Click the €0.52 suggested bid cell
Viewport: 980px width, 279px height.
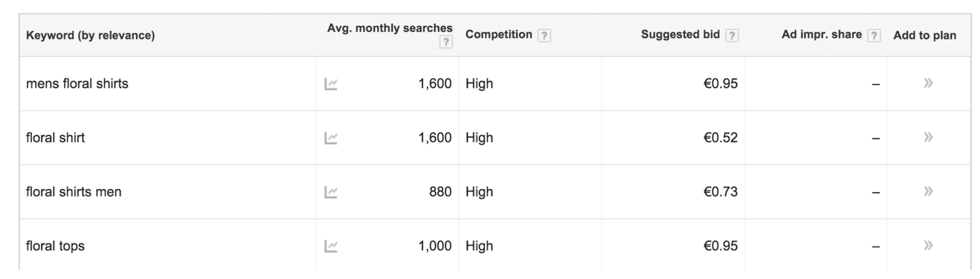(720, 138)
